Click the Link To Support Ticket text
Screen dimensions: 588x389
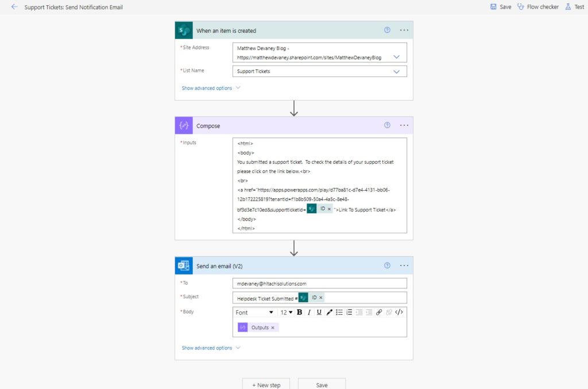(x=362, y=210)
